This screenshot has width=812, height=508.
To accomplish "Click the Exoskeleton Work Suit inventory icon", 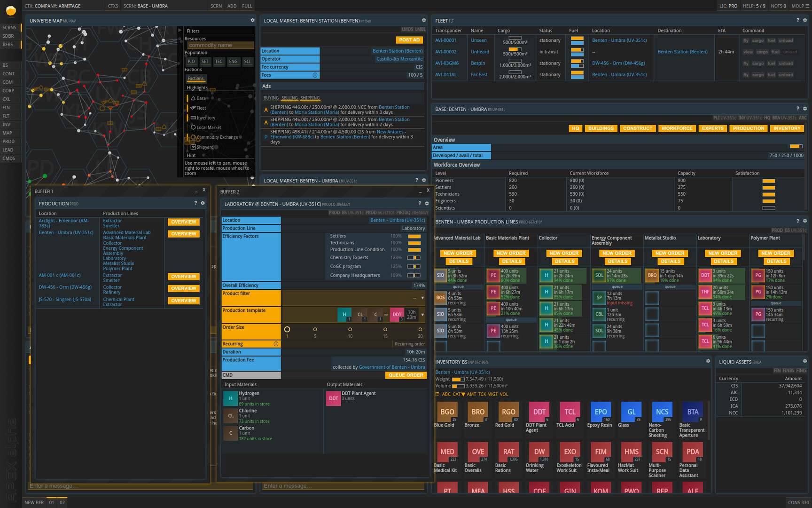I will (570, 452).
